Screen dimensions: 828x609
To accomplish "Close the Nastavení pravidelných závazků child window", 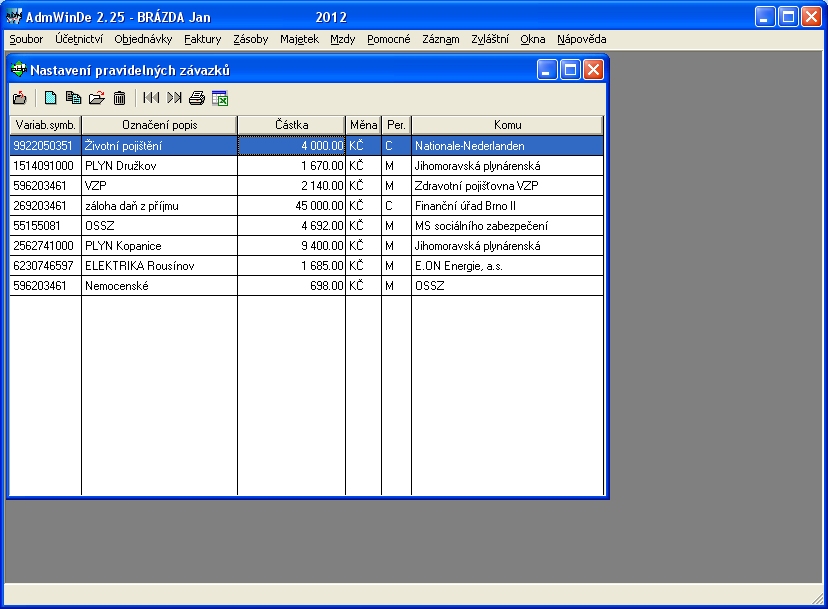I will 594,70.
